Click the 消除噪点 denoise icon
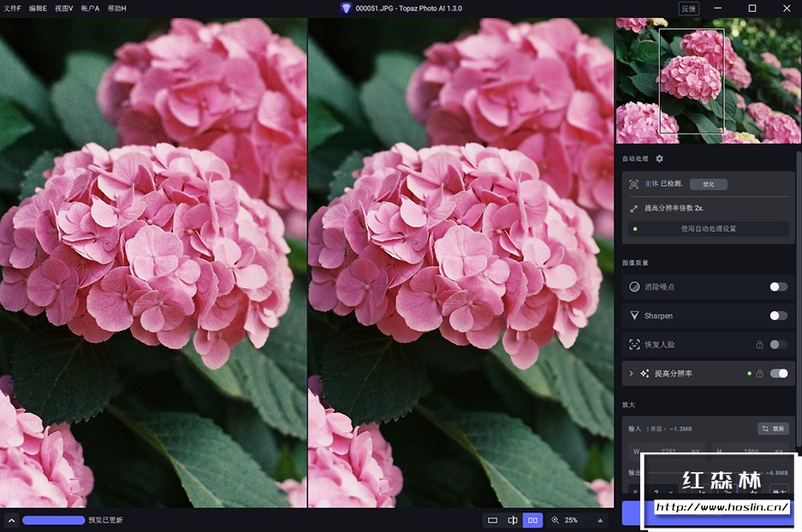Viewport: 802px width, 532px height. 634,287
